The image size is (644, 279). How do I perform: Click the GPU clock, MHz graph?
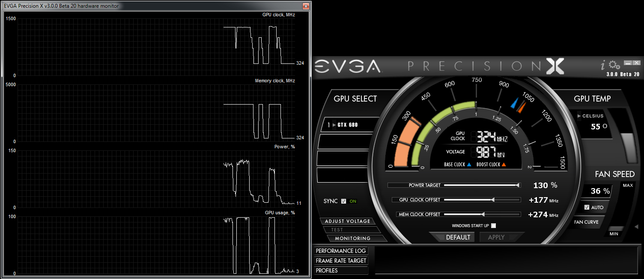coord(157,47)
